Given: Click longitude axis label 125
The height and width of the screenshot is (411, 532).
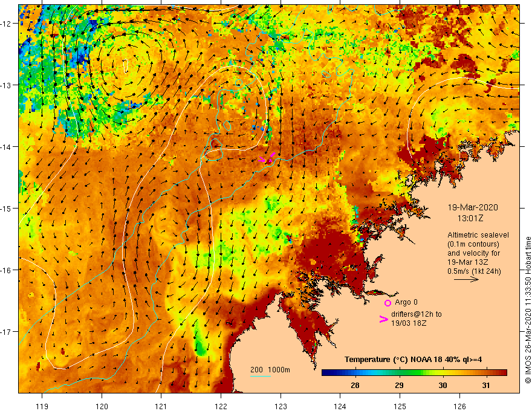Looking at the screenshot, I should [400, 406].
